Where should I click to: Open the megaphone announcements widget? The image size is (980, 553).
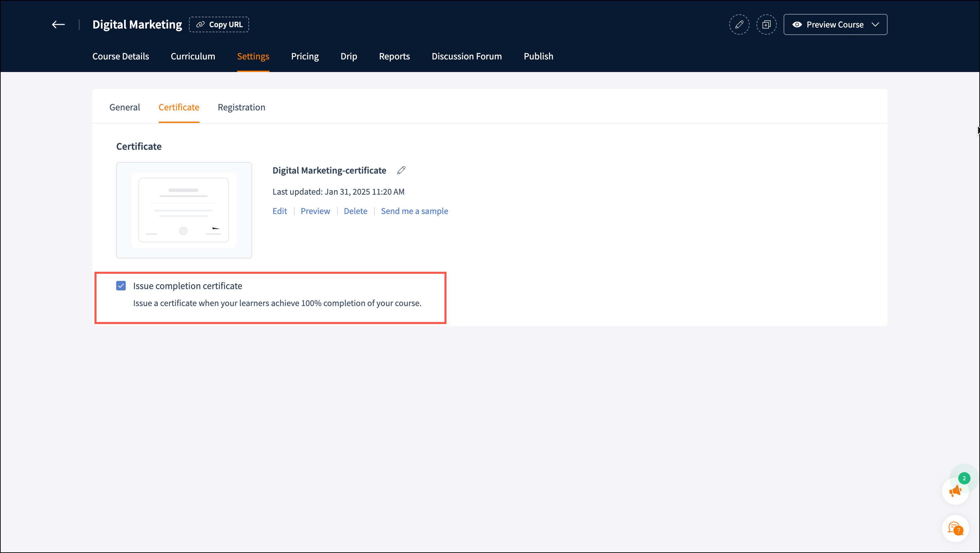click(x=955, y=491)
